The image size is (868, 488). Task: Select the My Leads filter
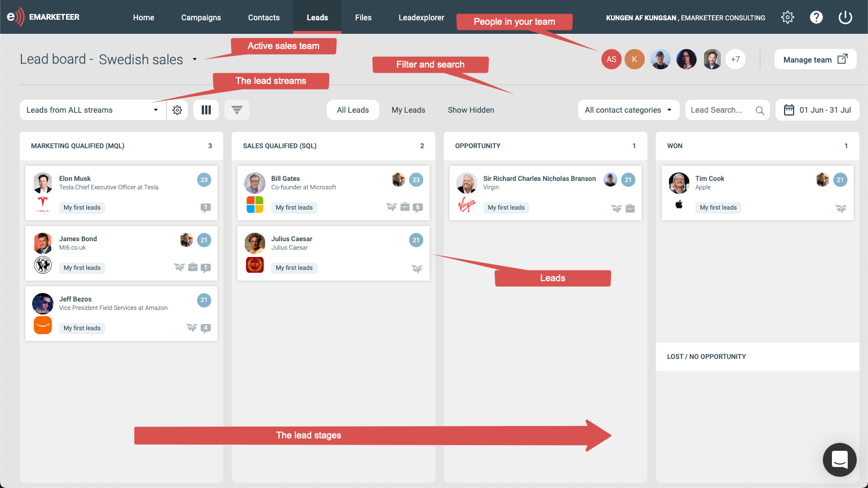409,110
